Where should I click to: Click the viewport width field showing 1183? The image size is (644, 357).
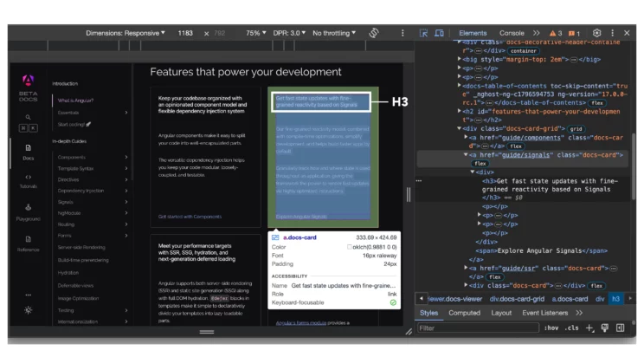click(185, 33)
